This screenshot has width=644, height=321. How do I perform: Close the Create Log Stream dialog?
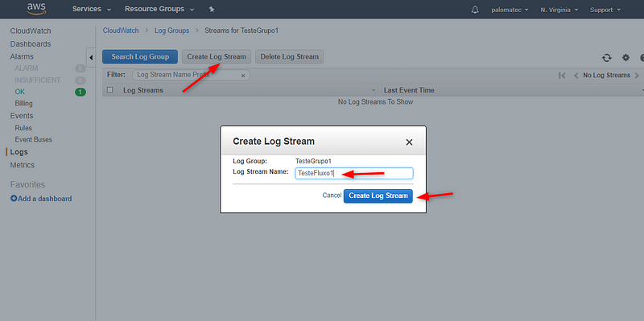(409, 142)
